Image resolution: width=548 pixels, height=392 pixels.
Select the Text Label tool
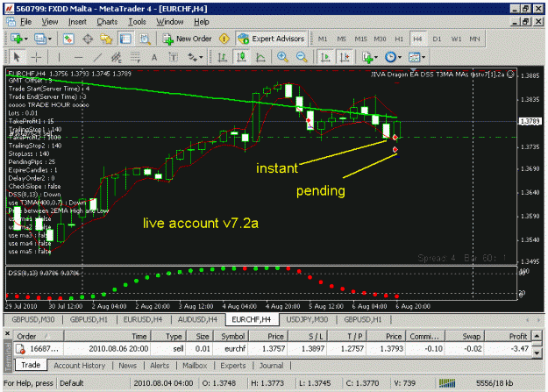[x=173, y=57]
